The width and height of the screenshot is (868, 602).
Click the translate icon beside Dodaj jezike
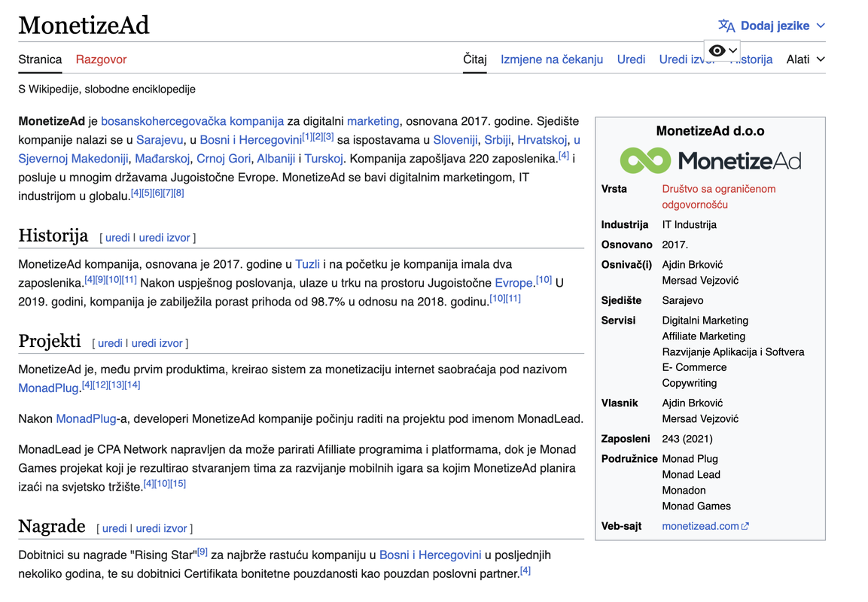tap(726, 26)
